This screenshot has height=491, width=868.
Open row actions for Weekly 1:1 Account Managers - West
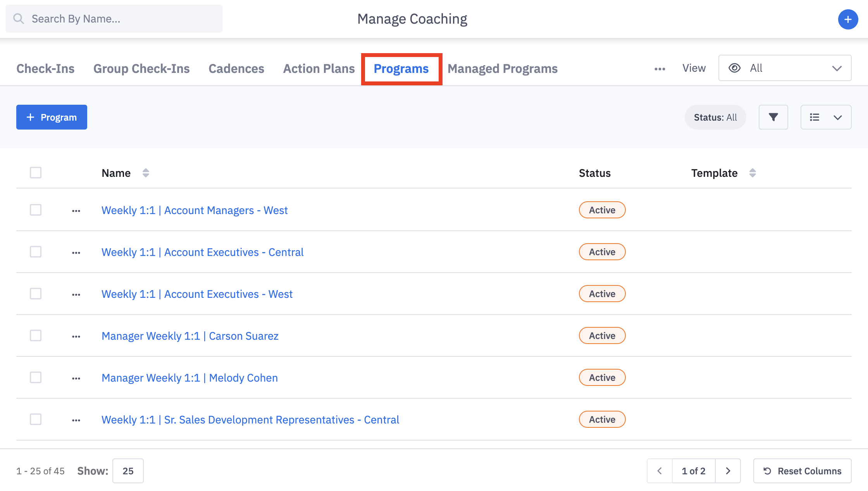pyautogui.click(x=76, y=210)
